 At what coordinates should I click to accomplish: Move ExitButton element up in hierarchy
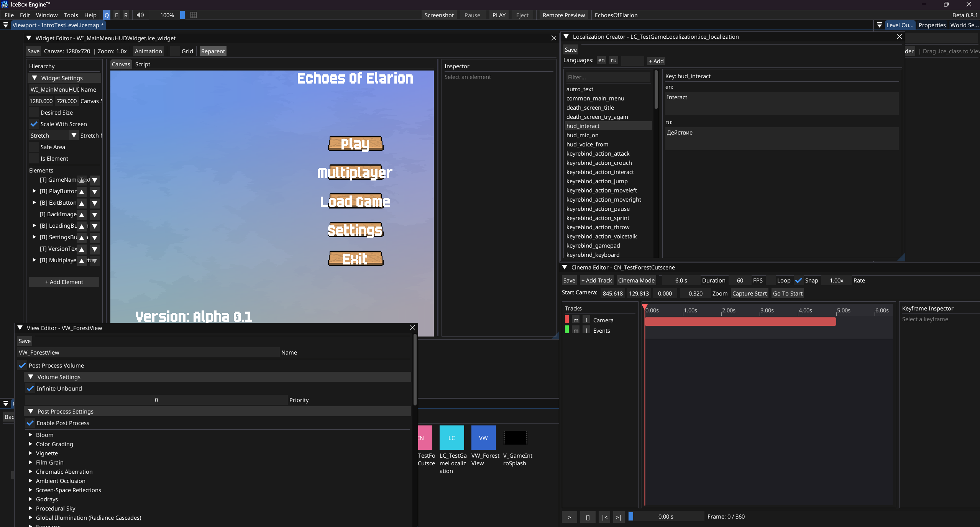[x=82, y=203]
